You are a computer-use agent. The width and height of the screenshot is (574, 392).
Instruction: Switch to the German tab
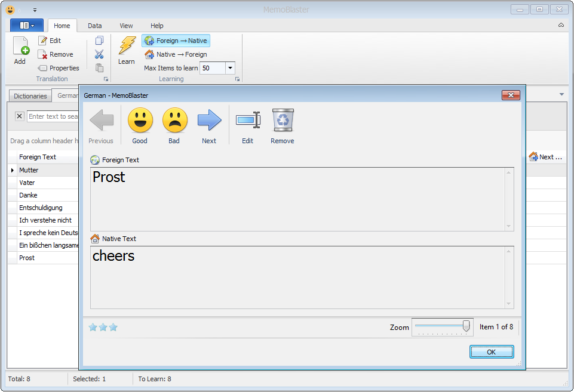67,95
